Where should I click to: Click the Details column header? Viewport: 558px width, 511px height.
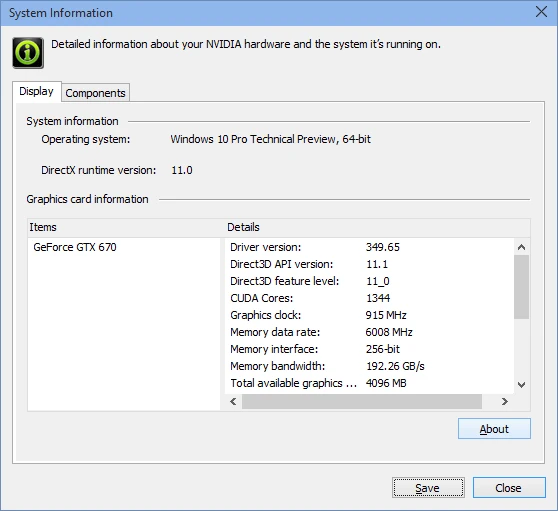click(378, 227)
